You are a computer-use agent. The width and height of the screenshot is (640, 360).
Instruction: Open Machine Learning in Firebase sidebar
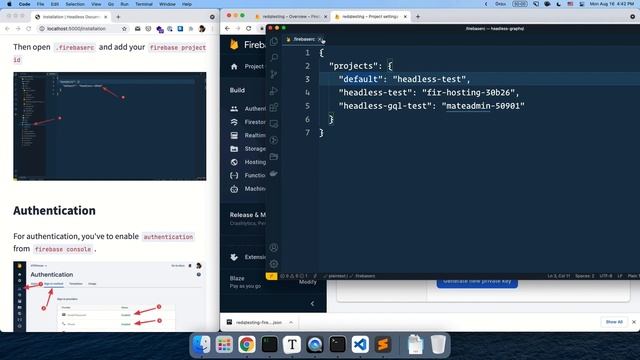click(248, 189)
